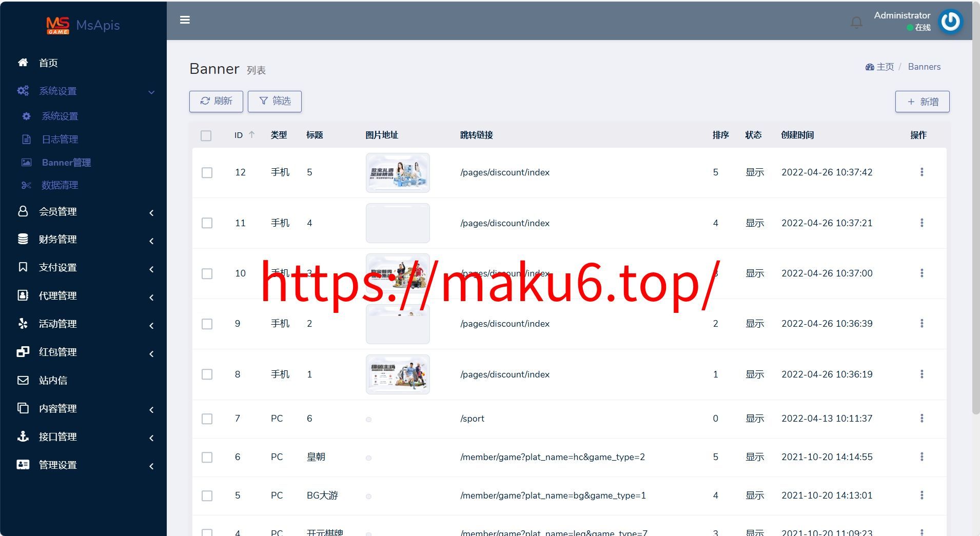Open 数据清理 in the sidebar

tap(60, 185)
